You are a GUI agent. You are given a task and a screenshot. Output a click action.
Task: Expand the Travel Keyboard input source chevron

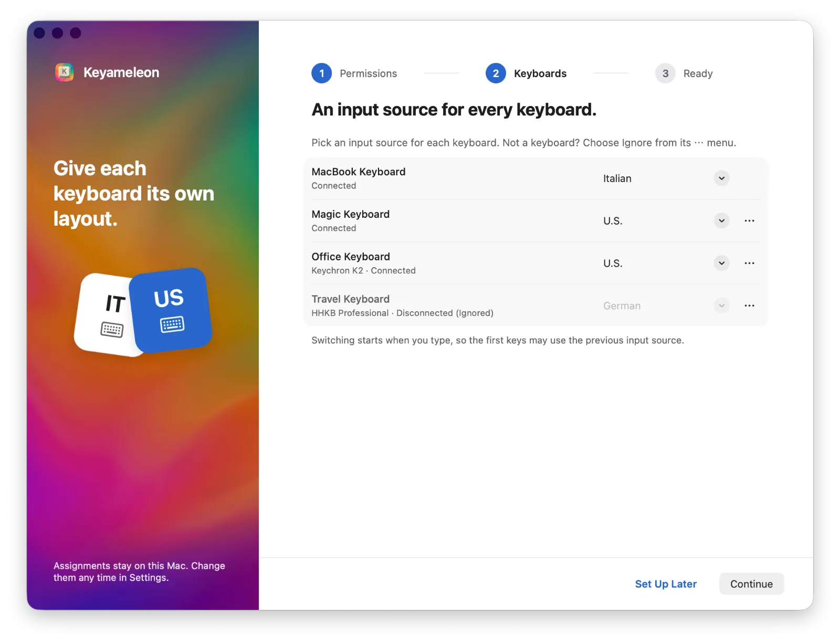(722, 305)
